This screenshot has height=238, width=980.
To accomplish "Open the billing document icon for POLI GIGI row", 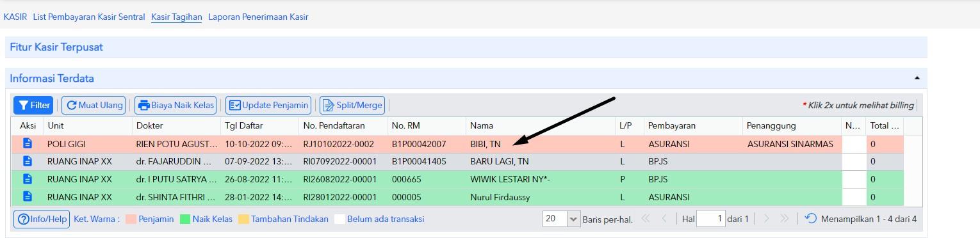I will tap(27, 144).
